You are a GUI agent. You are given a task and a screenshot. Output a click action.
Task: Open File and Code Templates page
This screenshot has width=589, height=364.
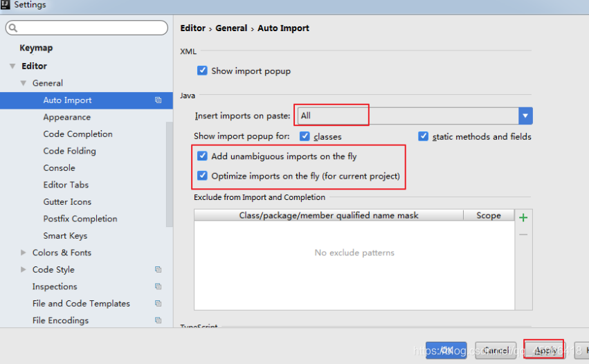pos(81,304)
